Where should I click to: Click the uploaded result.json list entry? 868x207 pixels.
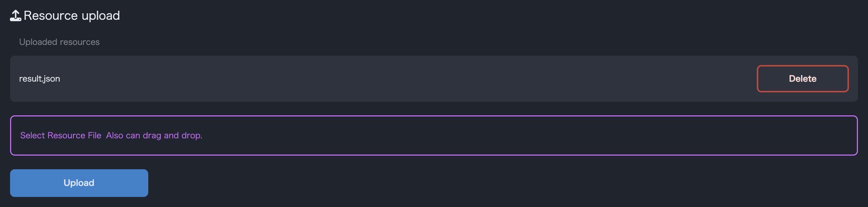[40, 79]
